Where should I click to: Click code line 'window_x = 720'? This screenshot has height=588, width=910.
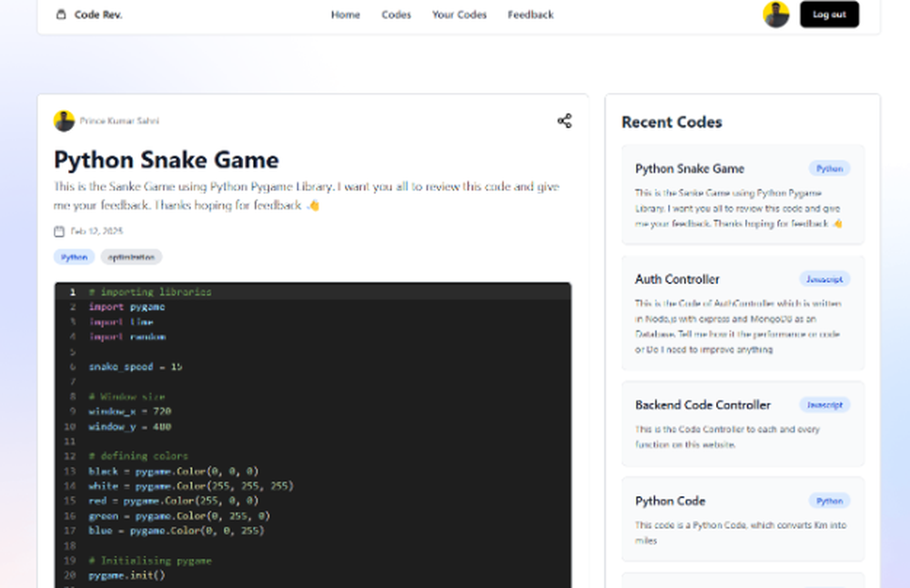130,411
